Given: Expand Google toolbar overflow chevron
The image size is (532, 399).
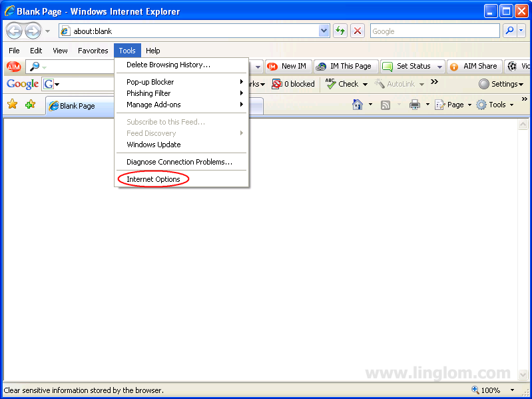Looking at the screenshot, I should point(434,82).
